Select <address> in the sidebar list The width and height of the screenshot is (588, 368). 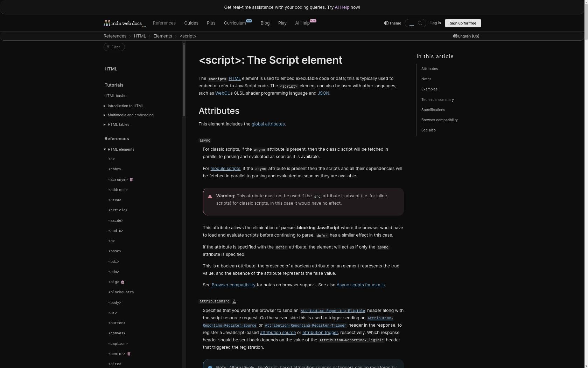tap(118, 190)
